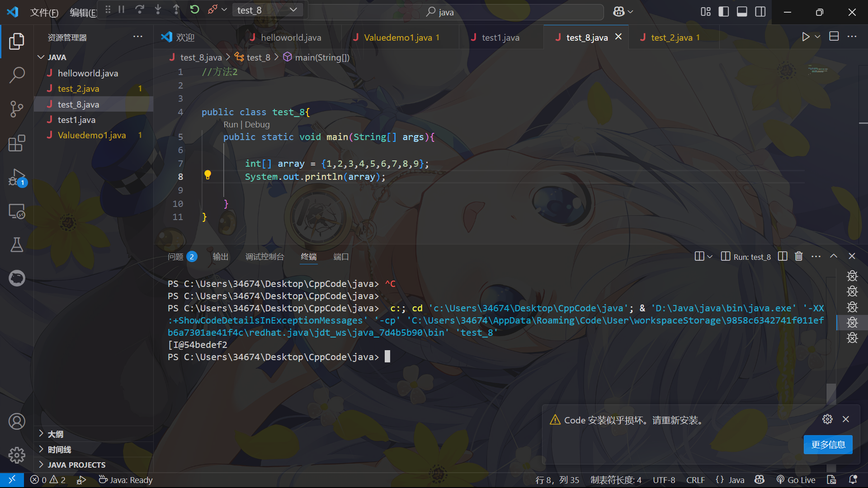Switch to the test1.java tab
This screenshot has height=488, width=868.
click(500, 38)
